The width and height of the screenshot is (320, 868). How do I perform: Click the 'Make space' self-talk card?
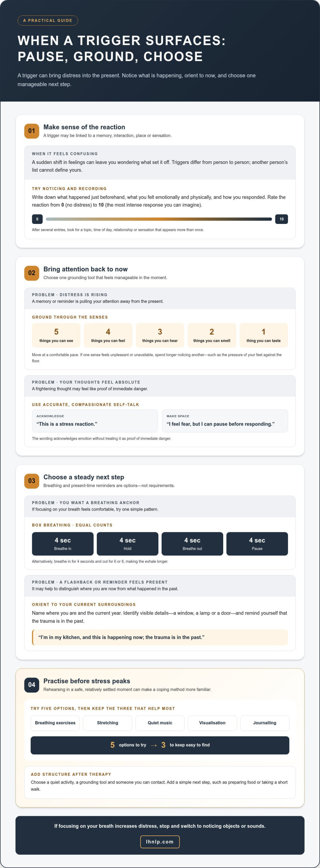225,421
